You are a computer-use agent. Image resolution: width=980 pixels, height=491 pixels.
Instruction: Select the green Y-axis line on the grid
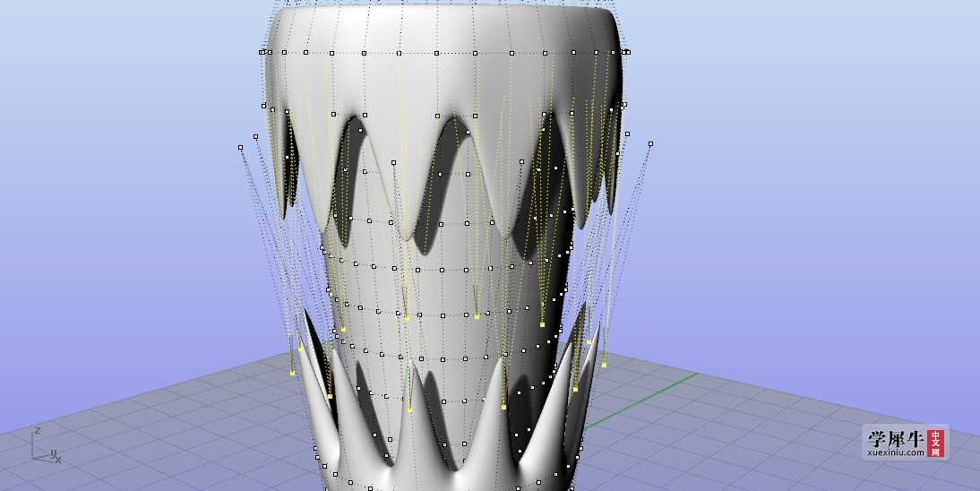tap(640, 402)
